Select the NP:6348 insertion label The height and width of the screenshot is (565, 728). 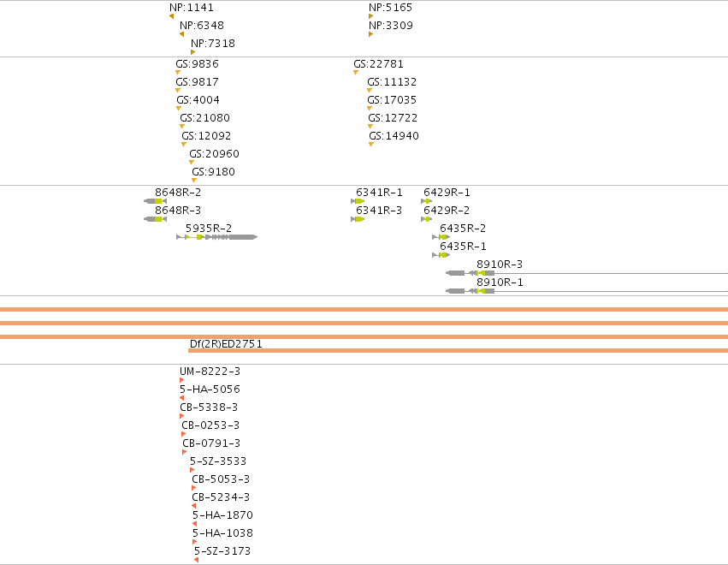click(202, 25)
